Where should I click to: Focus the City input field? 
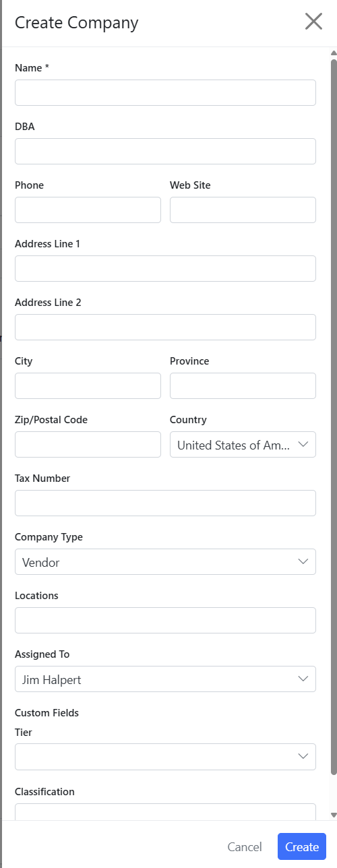coord(88,385)
